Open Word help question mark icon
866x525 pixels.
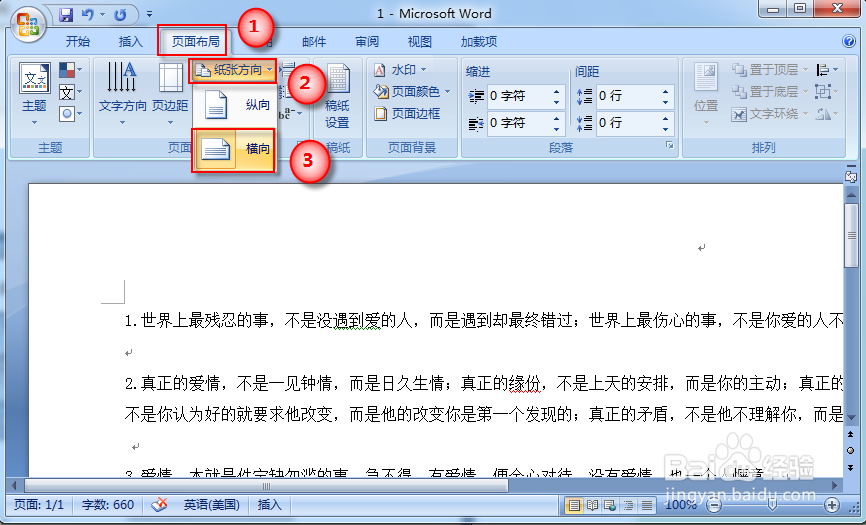pyautogui.click(x=848, y=41)
